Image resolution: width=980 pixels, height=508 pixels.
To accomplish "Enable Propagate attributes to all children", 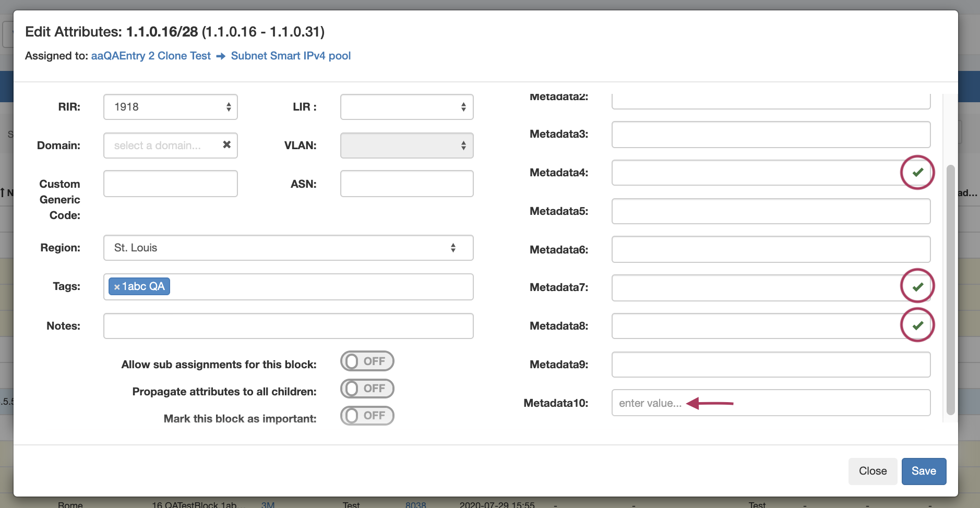I will pyautogui.click(x=367, y=389).
